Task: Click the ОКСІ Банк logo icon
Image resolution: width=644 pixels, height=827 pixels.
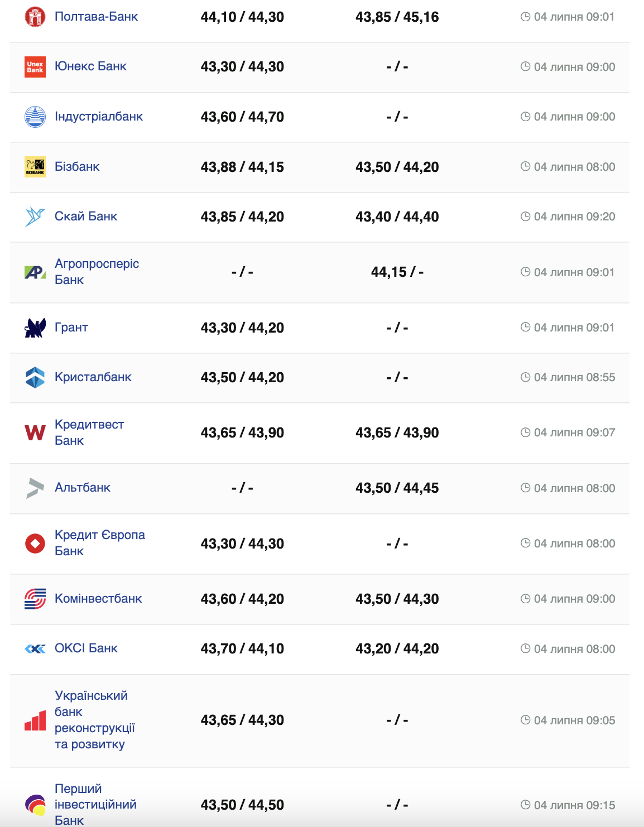Action: click(35, 648)
